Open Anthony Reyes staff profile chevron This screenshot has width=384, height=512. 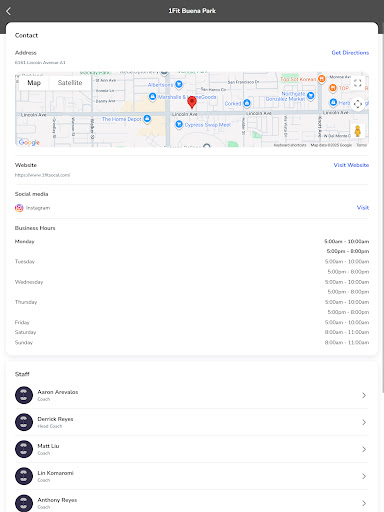point(364,503)
